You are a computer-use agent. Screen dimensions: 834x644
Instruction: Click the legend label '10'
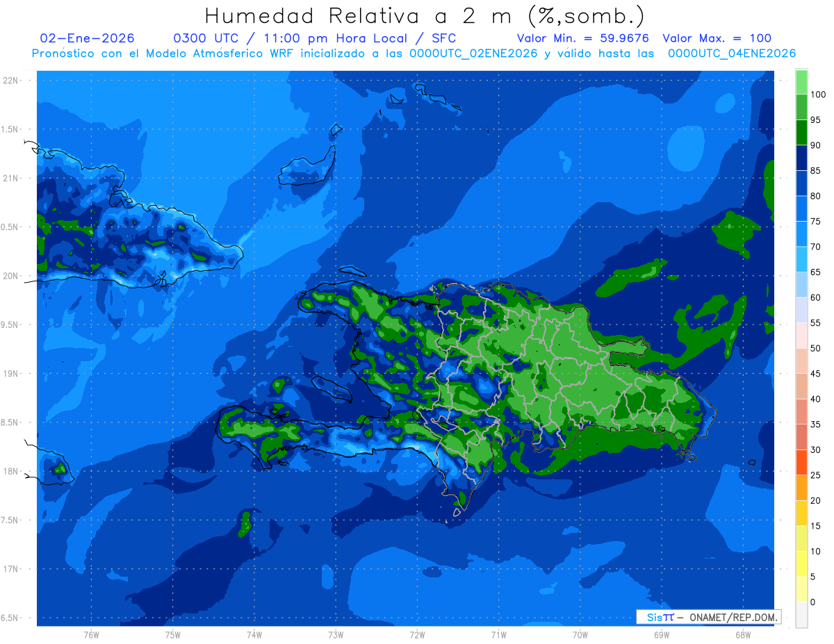(x=815, y=551)
